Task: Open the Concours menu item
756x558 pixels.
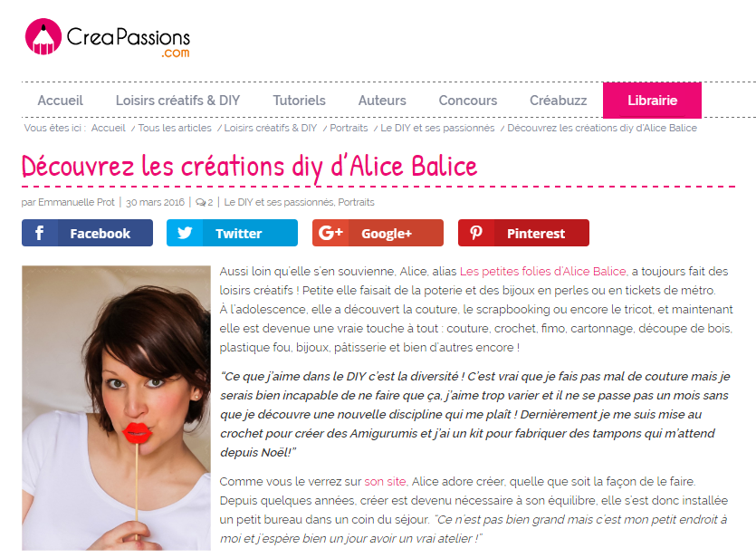Action: pyautogui.click(x=468, y=101)
